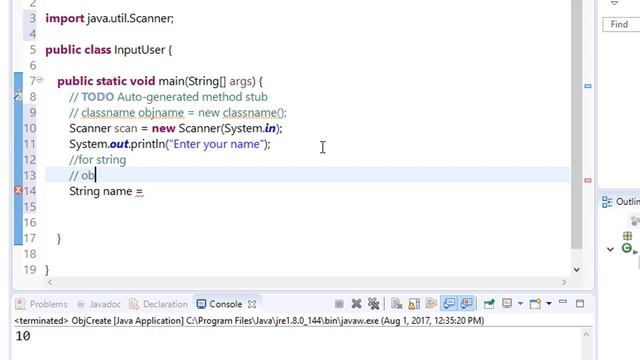
Task: Click 'main(String[] args)' on line 7
Action: tap(207, 81)
